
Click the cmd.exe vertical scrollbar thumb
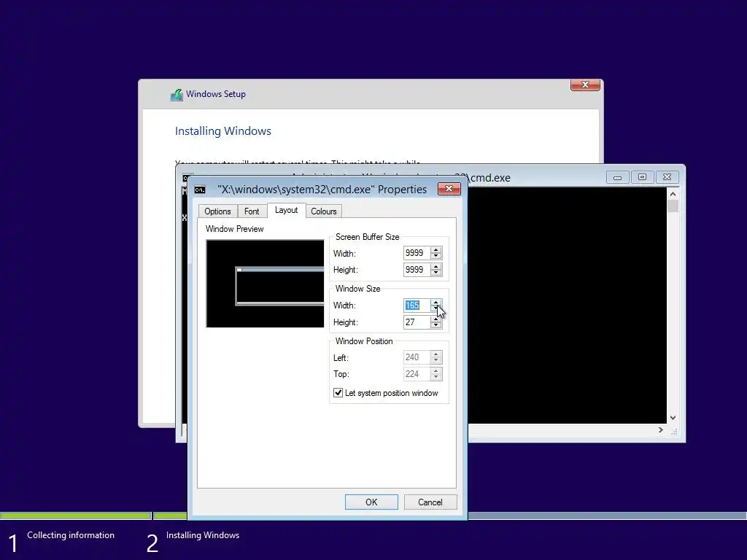tap(673, 206)
